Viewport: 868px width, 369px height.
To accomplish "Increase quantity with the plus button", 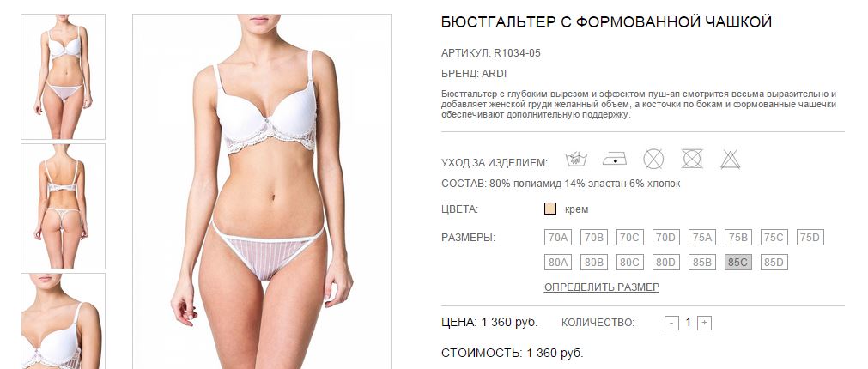I will click(704, 323).
